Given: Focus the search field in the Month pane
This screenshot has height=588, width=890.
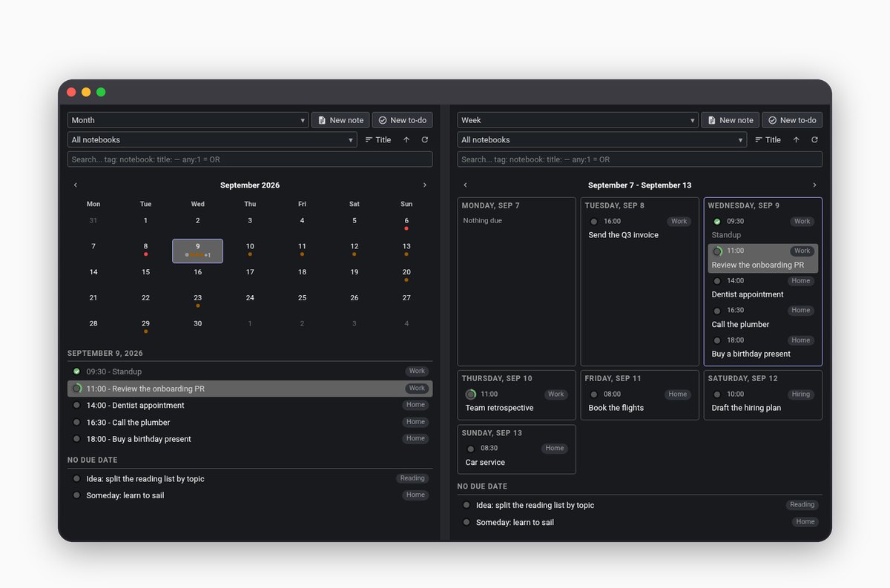Looking at the screenshot, I should click(x=250, y=159).
